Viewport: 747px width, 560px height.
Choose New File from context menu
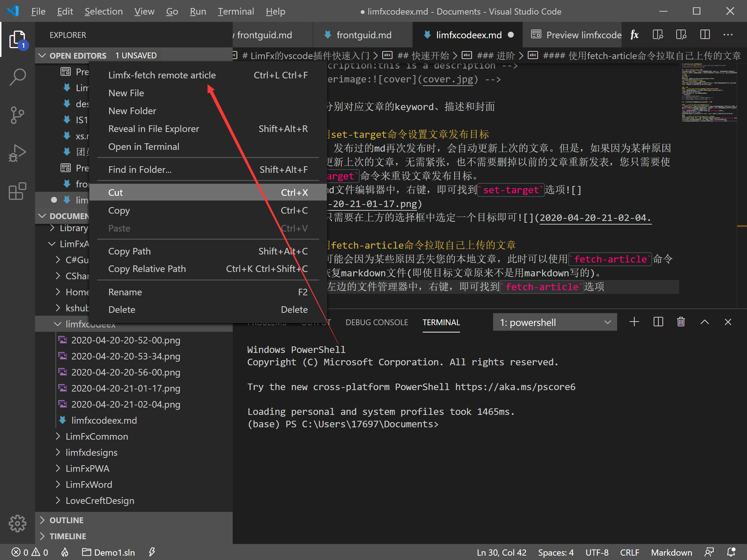[x=208, y=93]
